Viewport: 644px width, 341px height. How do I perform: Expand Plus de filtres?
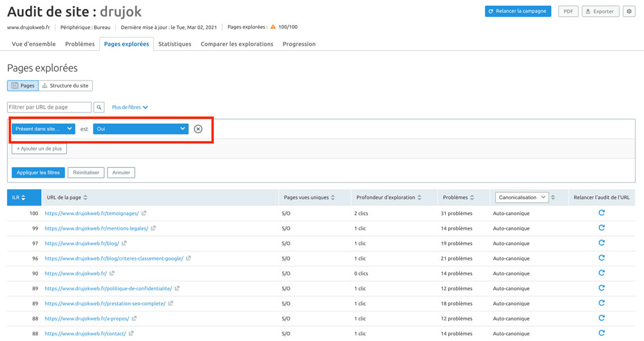(130, 107)
